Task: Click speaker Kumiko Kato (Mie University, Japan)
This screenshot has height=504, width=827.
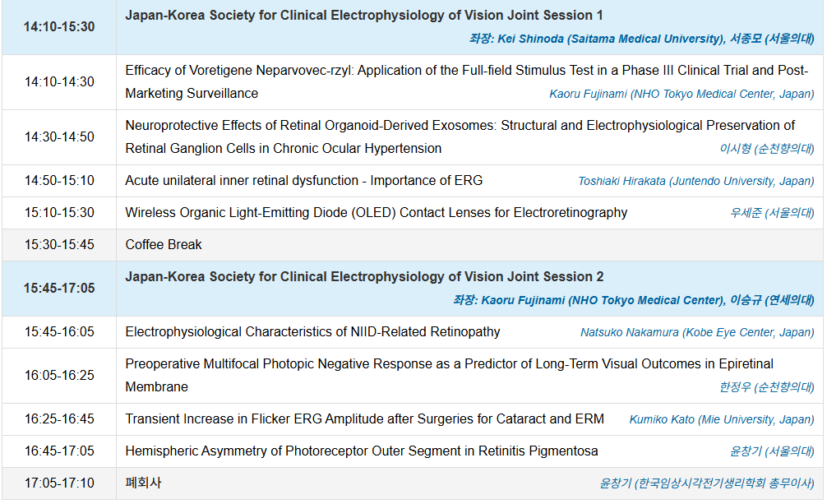Action: [722, 419]
